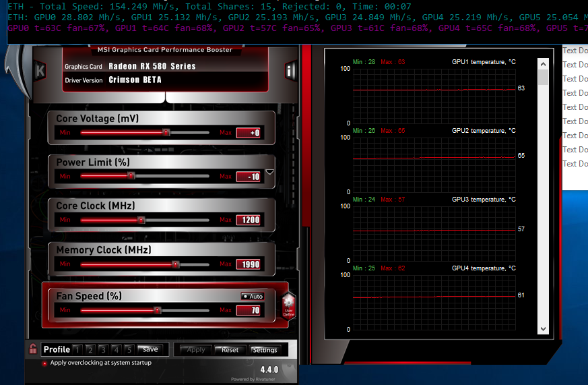The width and height of the screenshot is (588, 385).
Task: Select profile slot 4
Action: click(117, 350)
